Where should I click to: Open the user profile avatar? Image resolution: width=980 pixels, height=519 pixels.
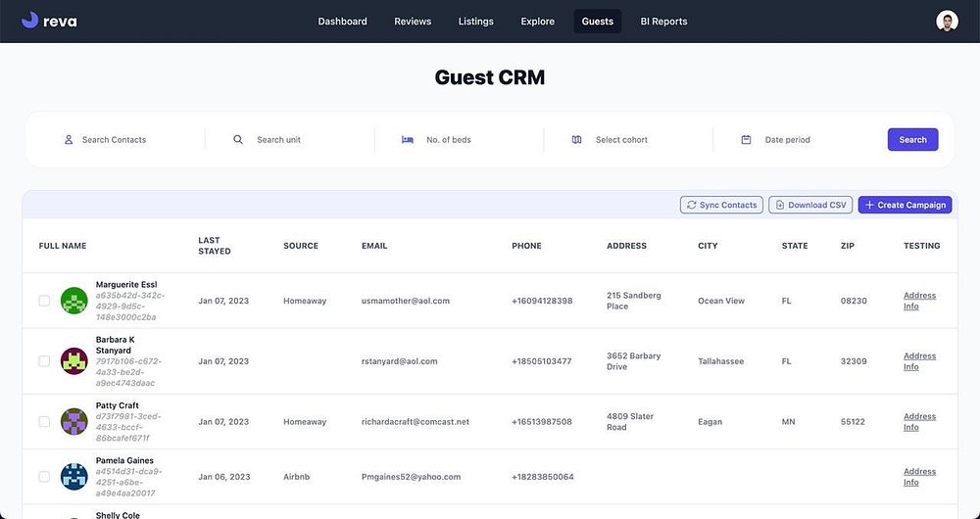(947, 22)
